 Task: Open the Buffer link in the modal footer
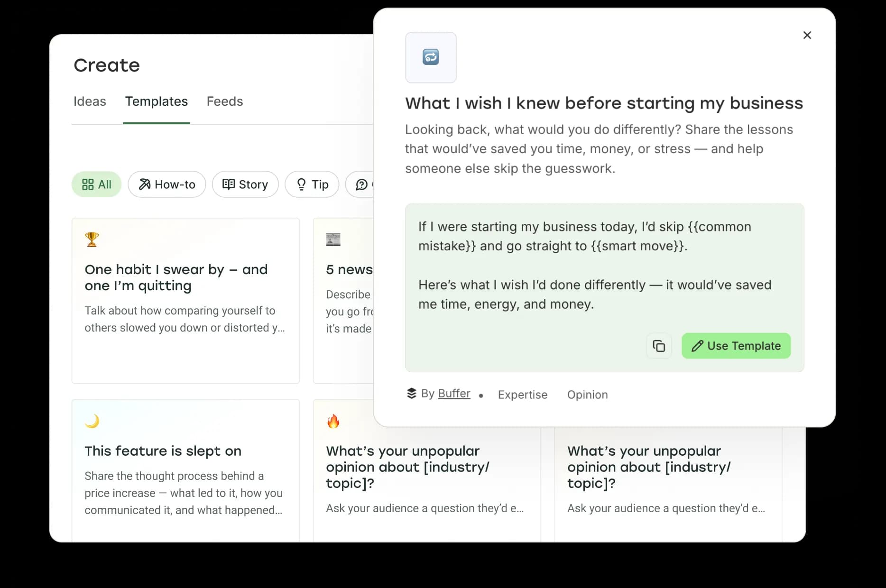tap(454, 393)
